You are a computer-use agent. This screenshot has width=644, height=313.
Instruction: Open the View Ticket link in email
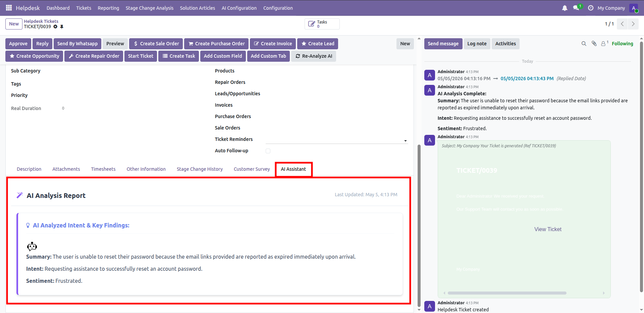(548, 229)
